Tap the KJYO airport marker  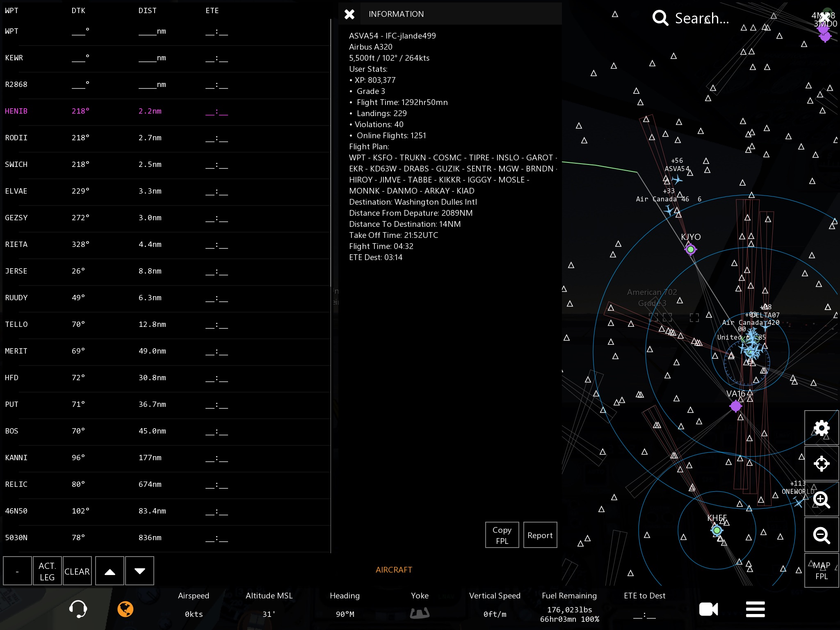pyautogui.click(x=691, y=249)
